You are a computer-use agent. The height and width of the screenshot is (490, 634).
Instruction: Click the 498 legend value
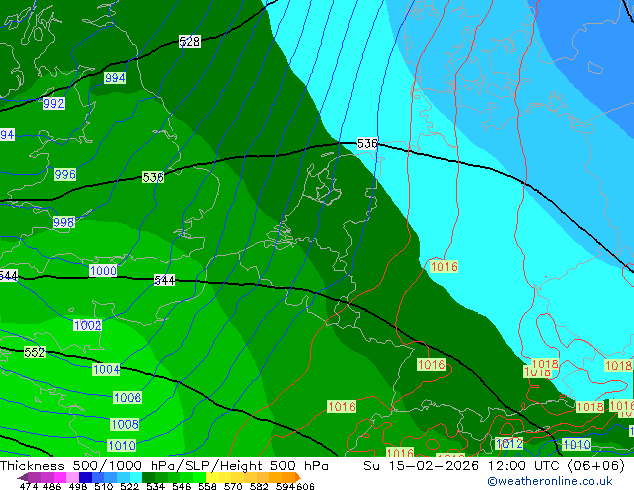tap(78, 486)
